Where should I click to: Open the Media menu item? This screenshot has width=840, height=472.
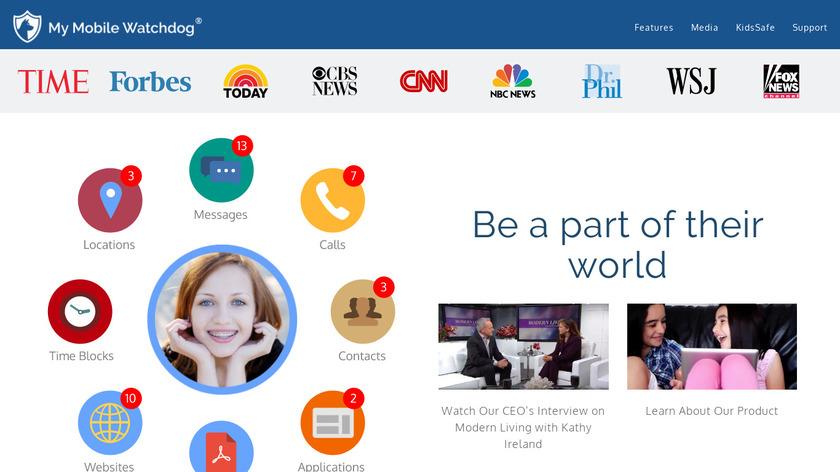(x=704, y=27)
